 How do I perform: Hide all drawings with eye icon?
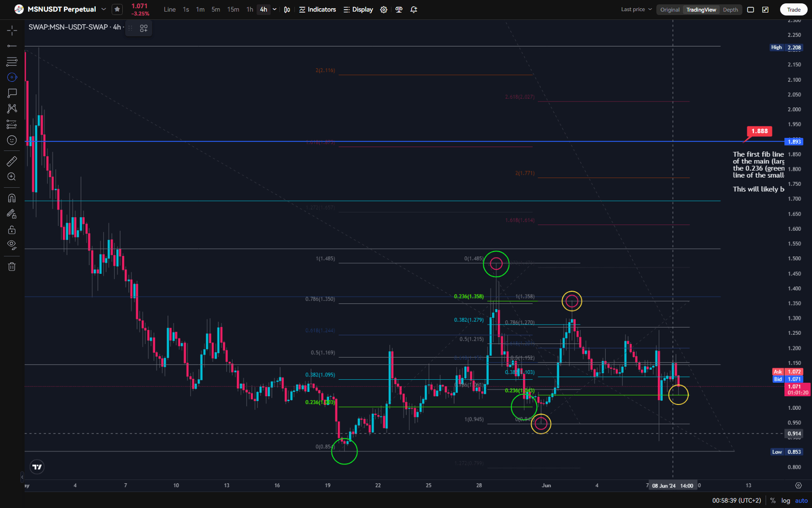pos(12,245)
